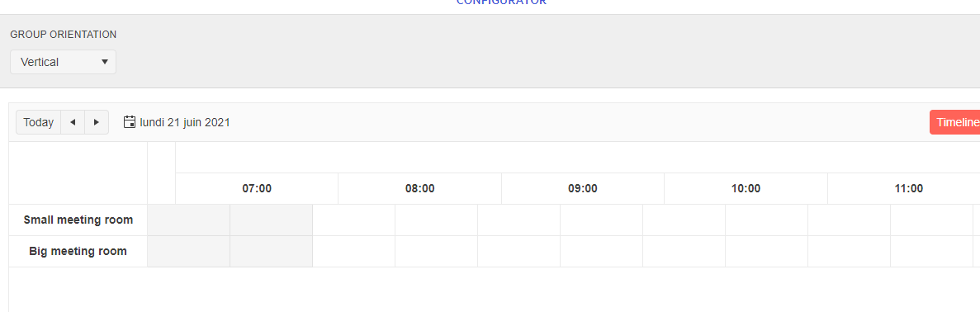Open the Configurator link at top

pyautogui.click(x=501, y=2)
